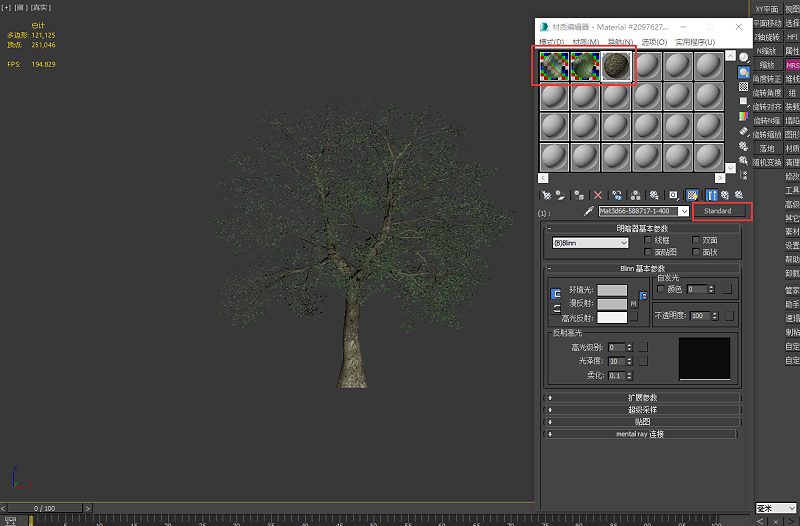Click the 旋转角度 button in right panel
This screenshot has width=800, height=526.
coord(767,93)
